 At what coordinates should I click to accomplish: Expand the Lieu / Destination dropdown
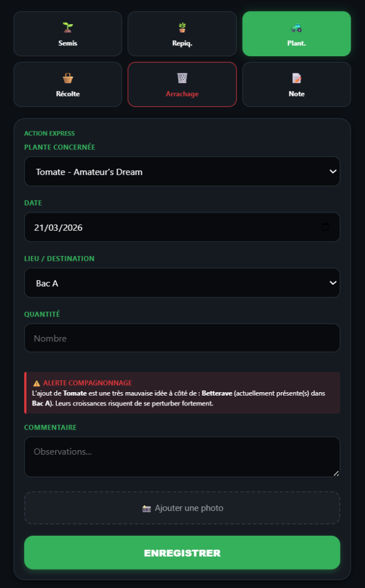point(182,283)
